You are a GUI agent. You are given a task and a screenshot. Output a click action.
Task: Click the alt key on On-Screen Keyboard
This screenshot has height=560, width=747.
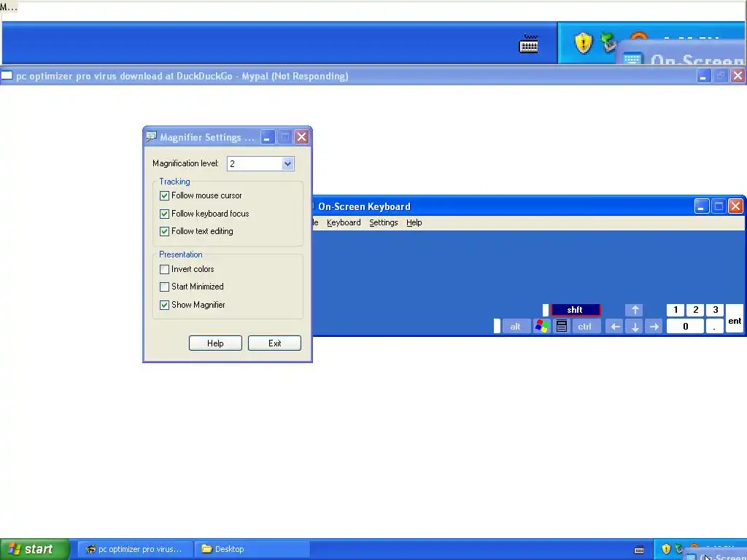coord(516,327)
